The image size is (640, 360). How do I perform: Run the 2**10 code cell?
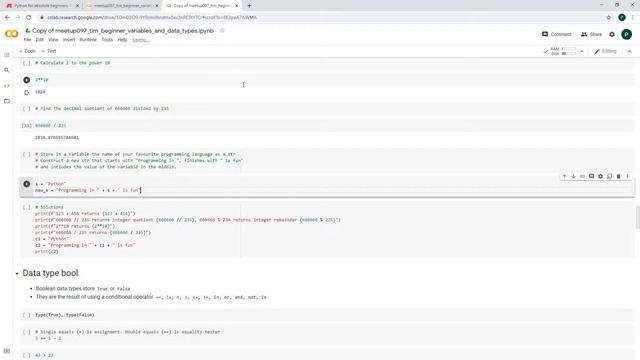tap(27, 80)
